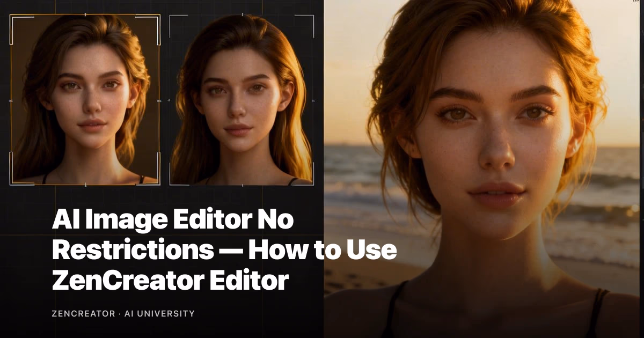Toggle the white selection frame on second portrait

click(241, 99)
